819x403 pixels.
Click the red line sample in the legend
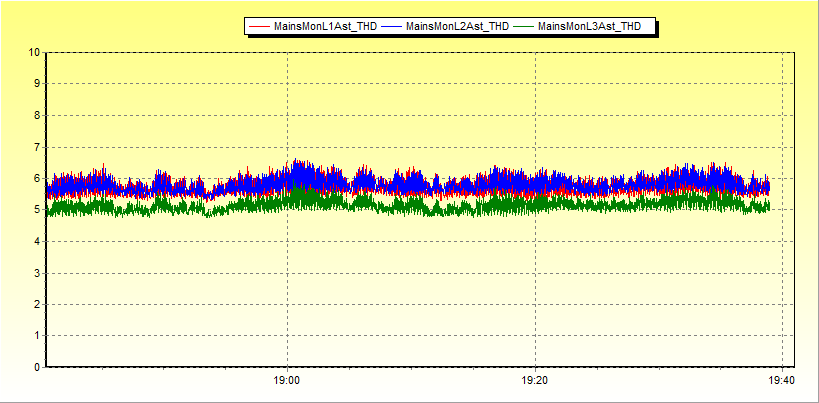point(260,27)
